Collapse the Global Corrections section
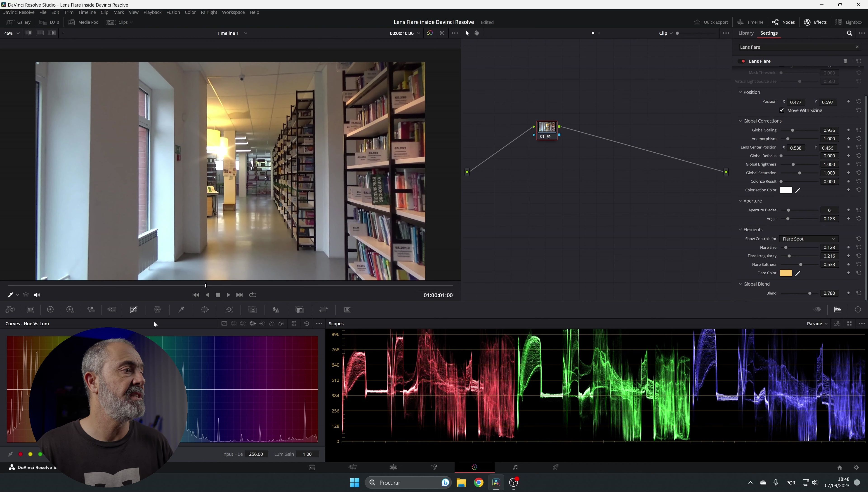Screen dimensions: 868x492 tap(740, 121)
